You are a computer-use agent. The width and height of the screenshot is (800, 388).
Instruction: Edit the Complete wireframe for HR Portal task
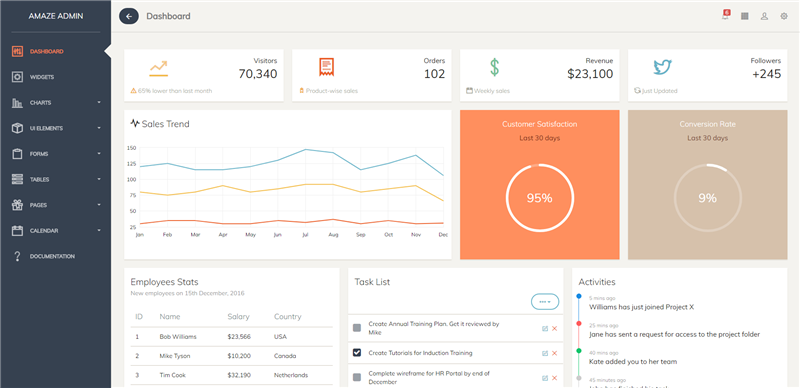tap(545, 378)
